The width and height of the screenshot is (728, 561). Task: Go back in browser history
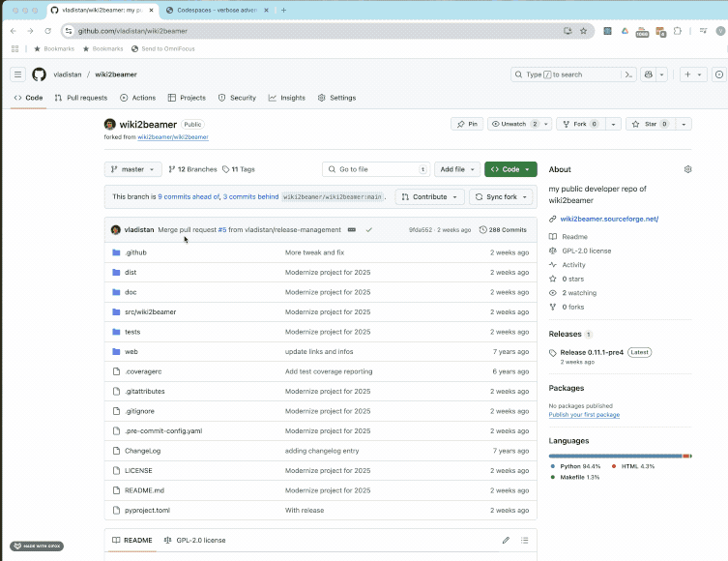point(13,31)
